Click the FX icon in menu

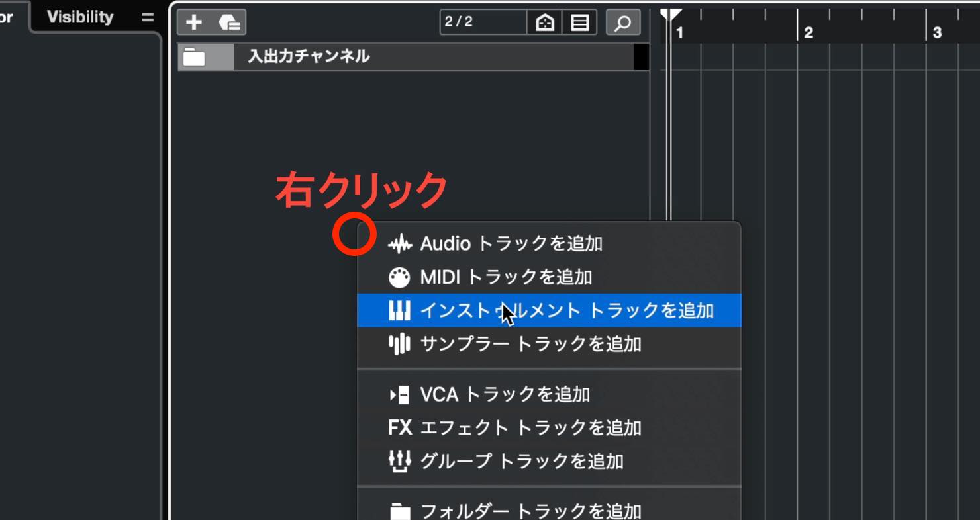(x=400, y=428)
